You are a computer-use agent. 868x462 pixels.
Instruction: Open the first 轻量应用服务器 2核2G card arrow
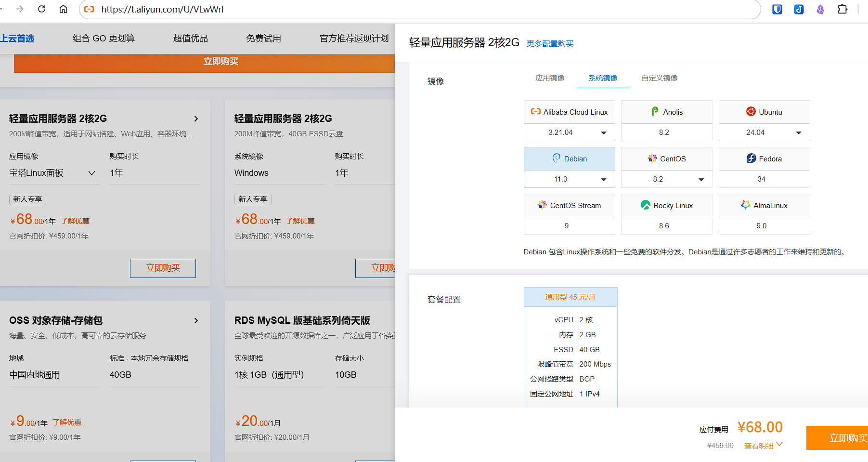196,119
